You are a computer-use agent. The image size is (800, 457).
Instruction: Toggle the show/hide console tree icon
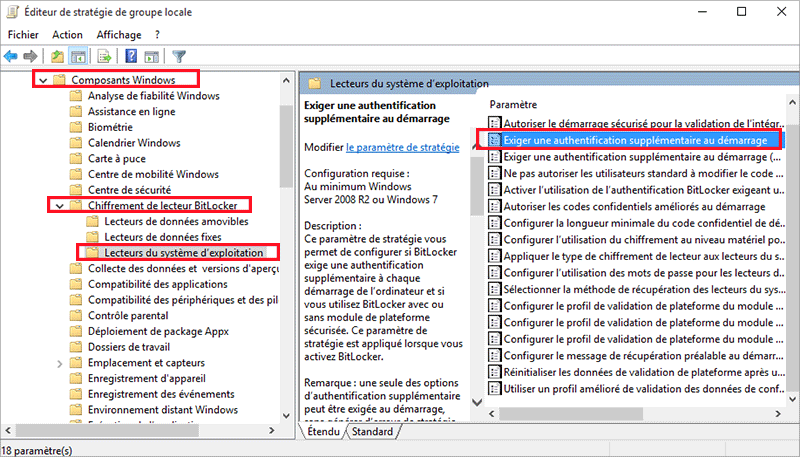pos(79,56)
